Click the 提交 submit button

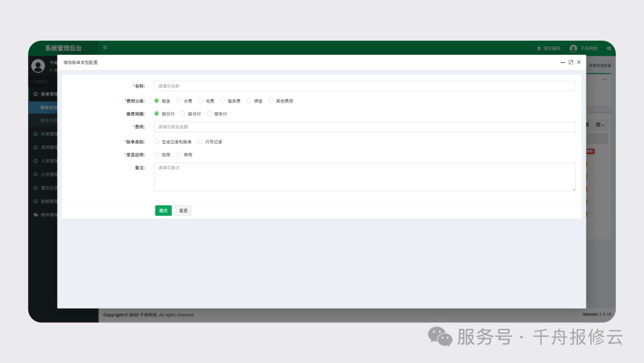(163, 210)
